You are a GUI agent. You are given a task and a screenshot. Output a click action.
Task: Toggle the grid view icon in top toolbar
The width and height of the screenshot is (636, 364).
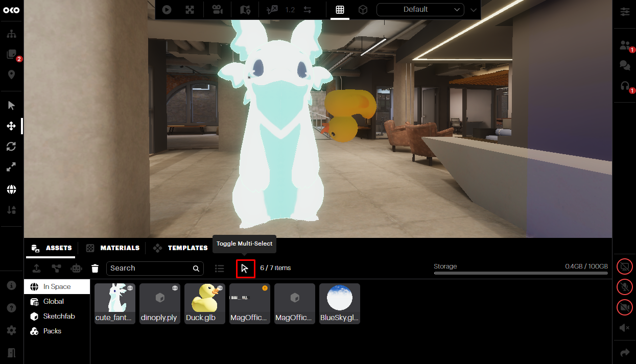(x=340, y=9)
